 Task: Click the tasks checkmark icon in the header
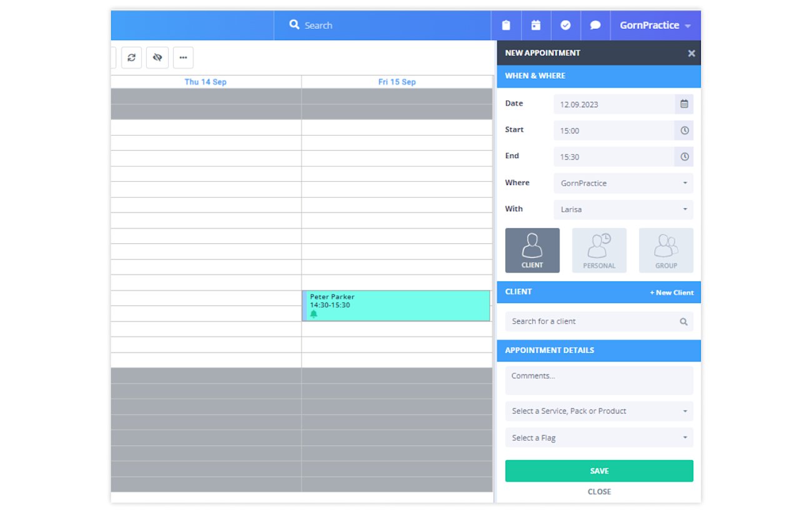566,25
